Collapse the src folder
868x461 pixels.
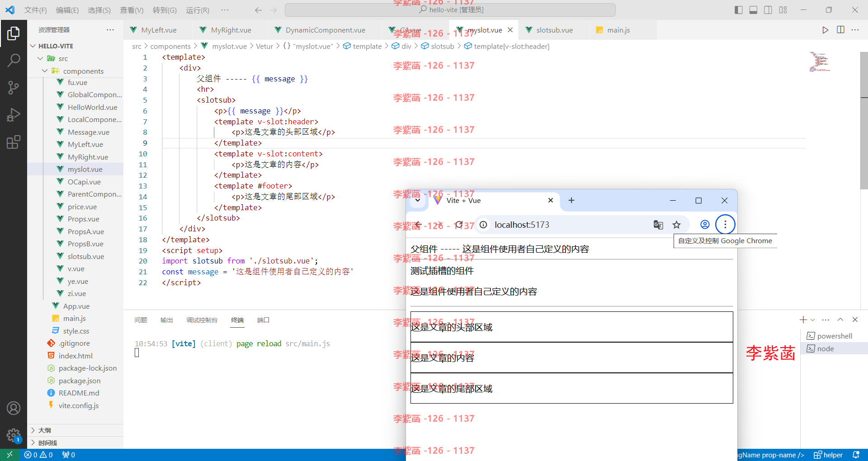pos(75,58)
